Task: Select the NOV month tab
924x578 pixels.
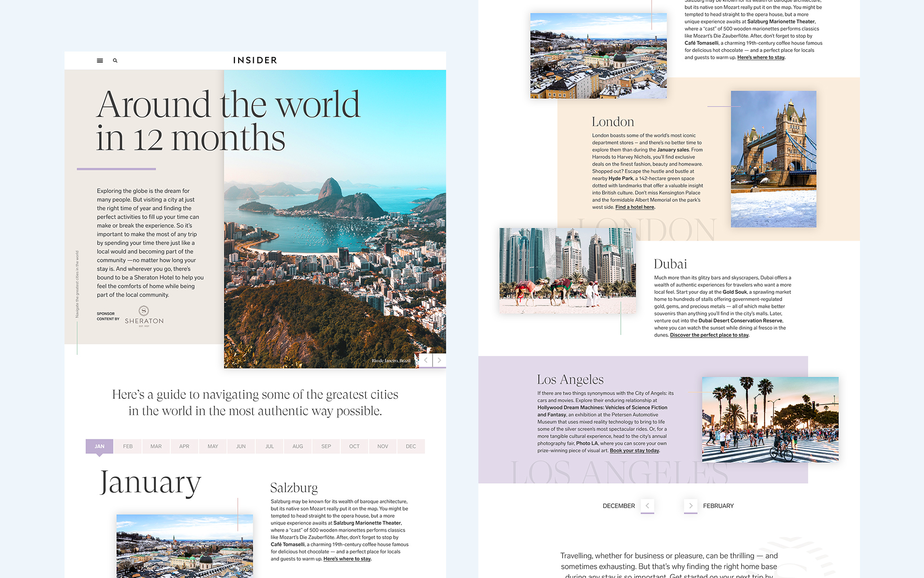Action: (x=383, y=447)
